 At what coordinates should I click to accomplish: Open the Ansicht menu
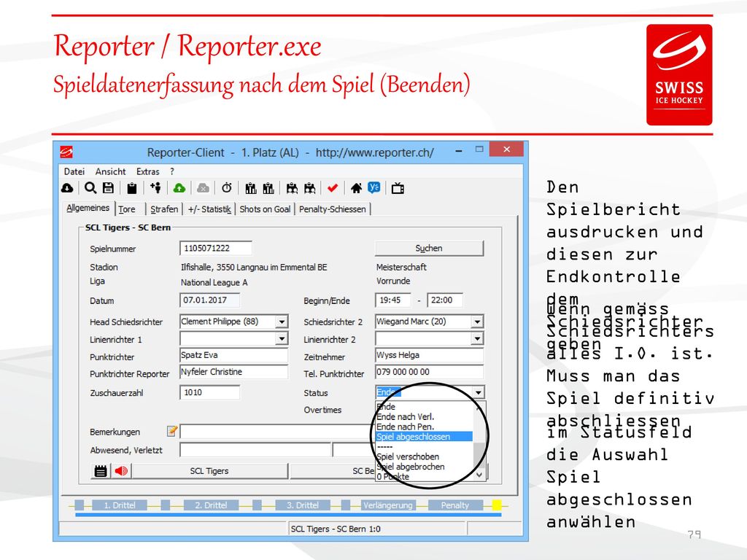(x=111, y=171)
